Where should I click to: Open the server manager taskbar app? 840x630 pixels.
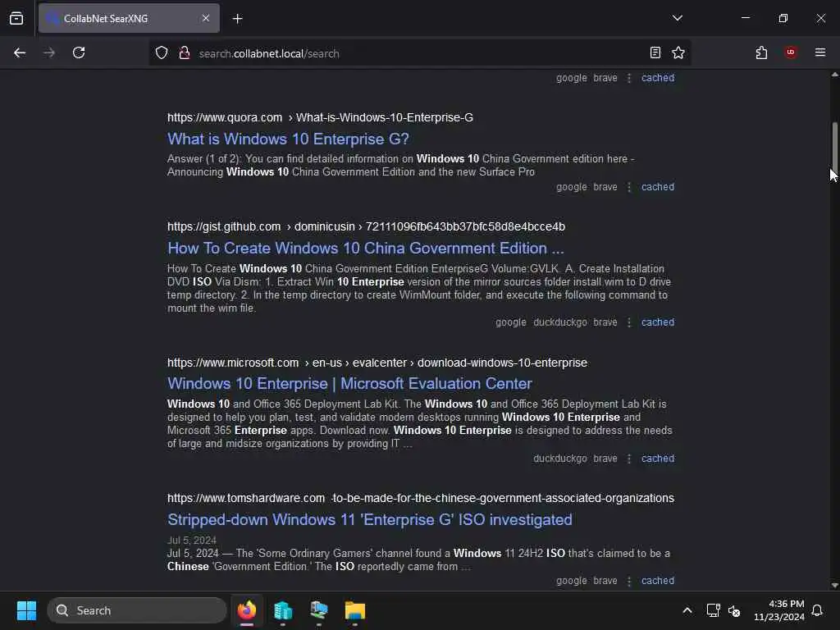coord(283,610)
